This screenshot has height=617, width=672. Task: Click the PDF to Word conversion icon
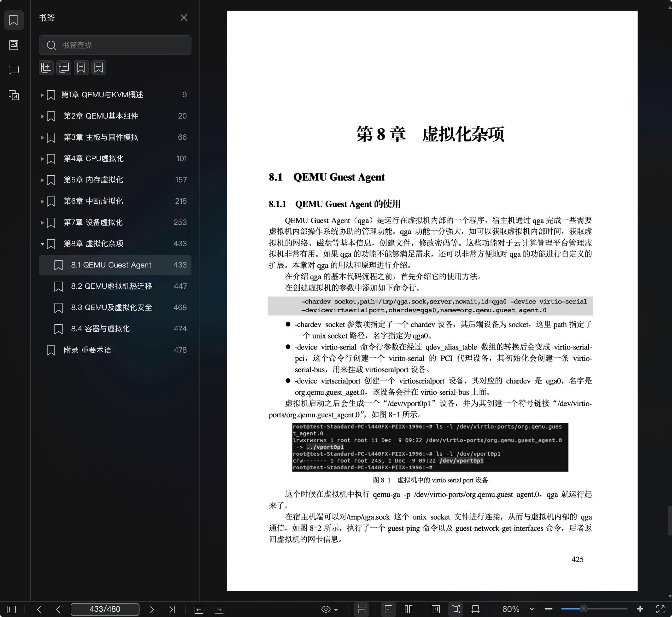tap(13, 95)
